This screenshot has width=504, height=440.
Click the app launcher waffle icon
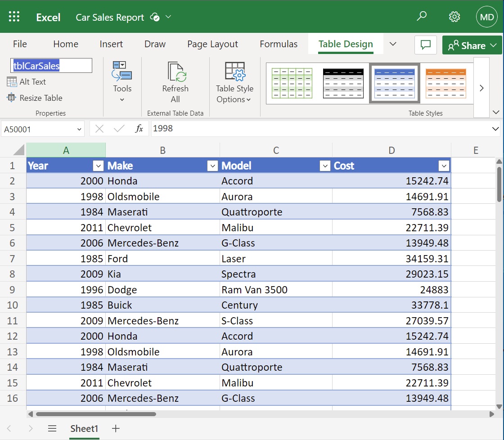14,16
